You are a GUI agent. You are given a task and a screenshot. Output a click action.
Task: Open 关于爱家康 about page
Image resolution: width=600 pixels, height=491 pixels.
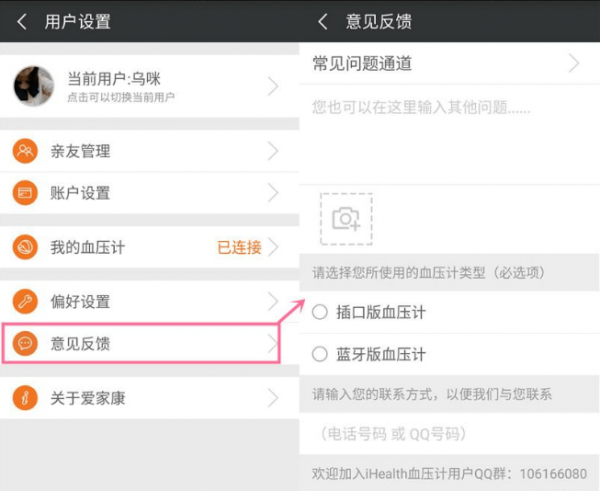tap(150, 398)
